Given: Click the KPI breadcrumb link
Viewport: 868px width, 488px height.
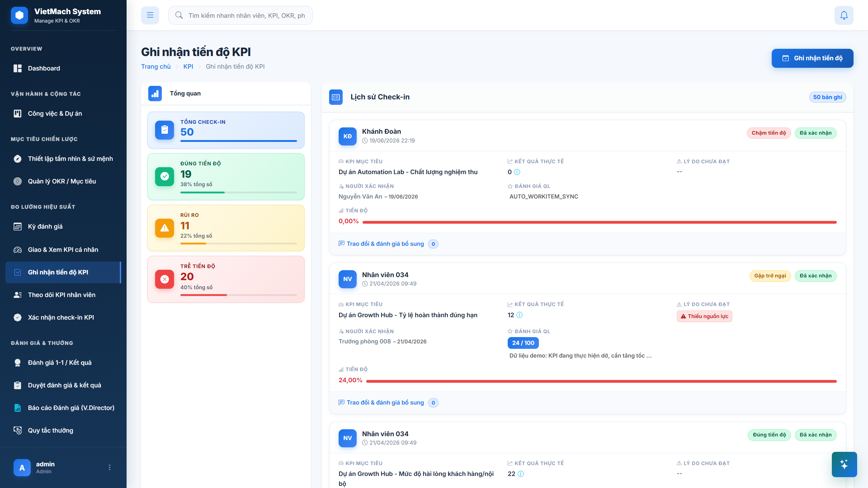Looking at the screenshot, I should (x=188, y=66).
